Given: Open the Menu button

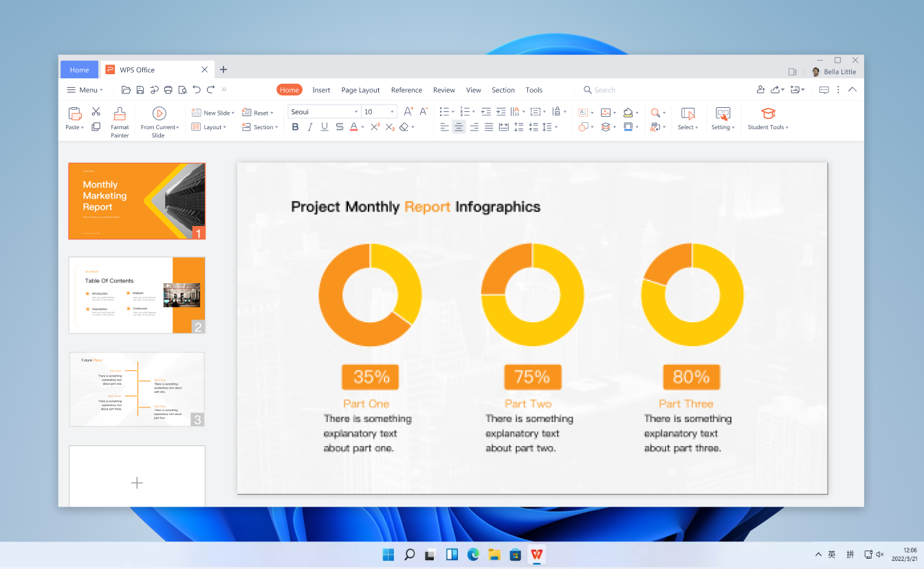Looking at the screenshot, I should [x=85, y=90].
